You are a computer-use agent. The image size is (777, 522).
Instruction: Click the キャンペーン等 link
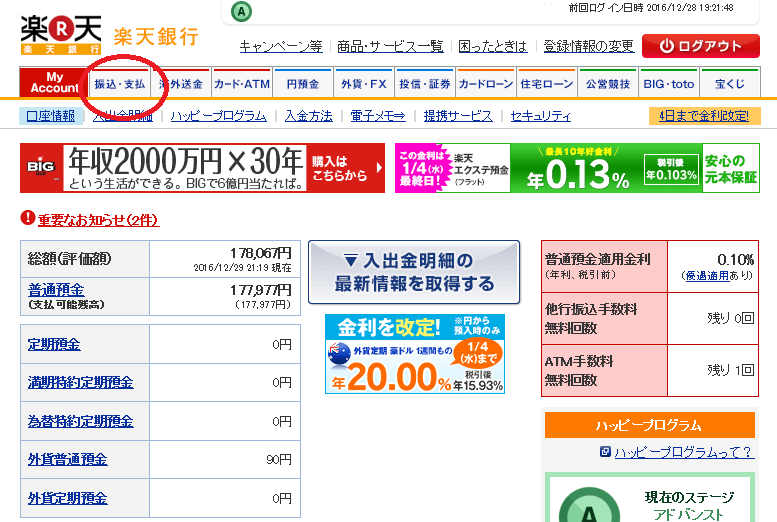[x=281, y=47]
